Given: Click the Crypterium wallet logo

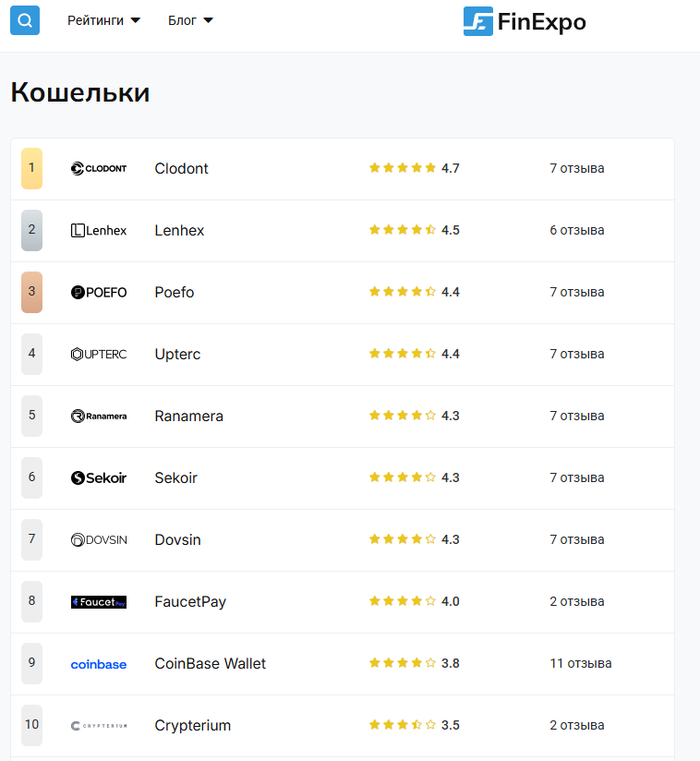Looking at the screenshot, I should point(99,725).
